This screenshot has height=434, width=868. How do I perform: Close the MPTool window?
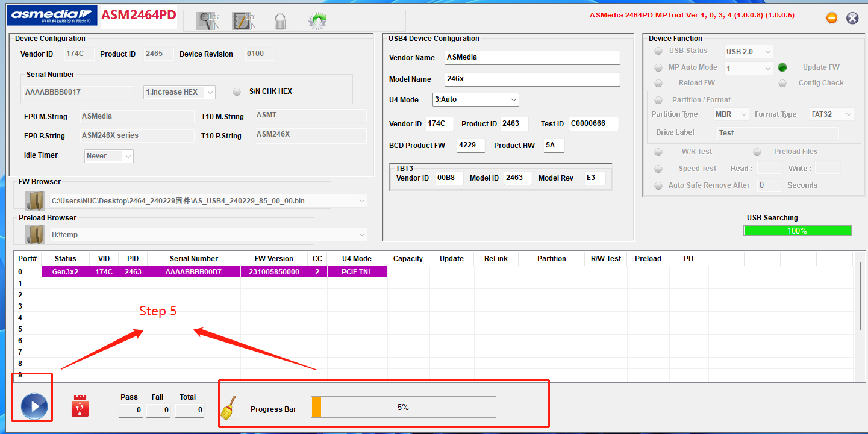pos(852,18)
